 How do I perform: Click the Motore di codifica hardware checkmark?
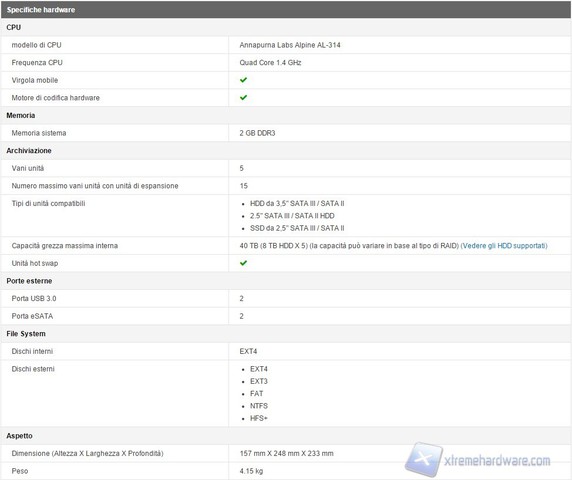point(243,97)
